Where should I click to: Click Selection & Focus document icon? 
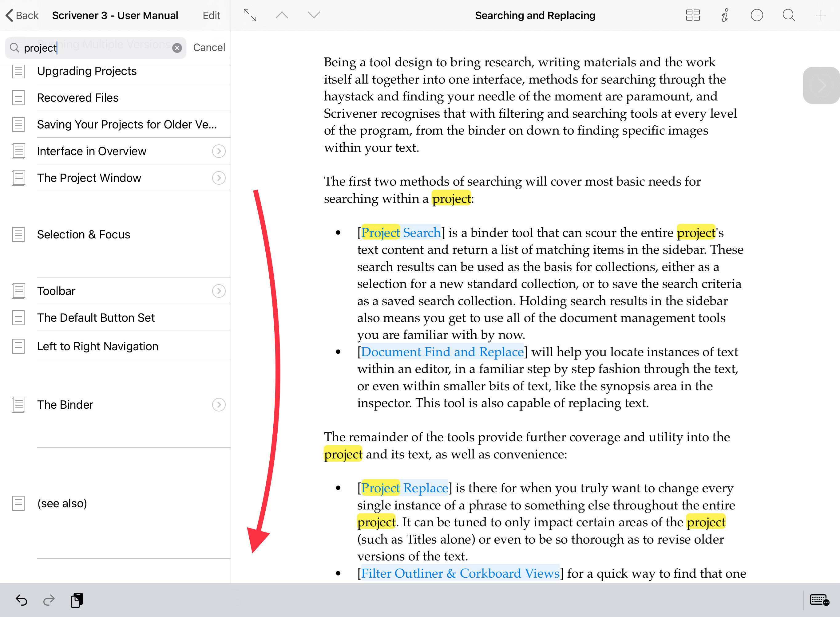coord(18,234)
